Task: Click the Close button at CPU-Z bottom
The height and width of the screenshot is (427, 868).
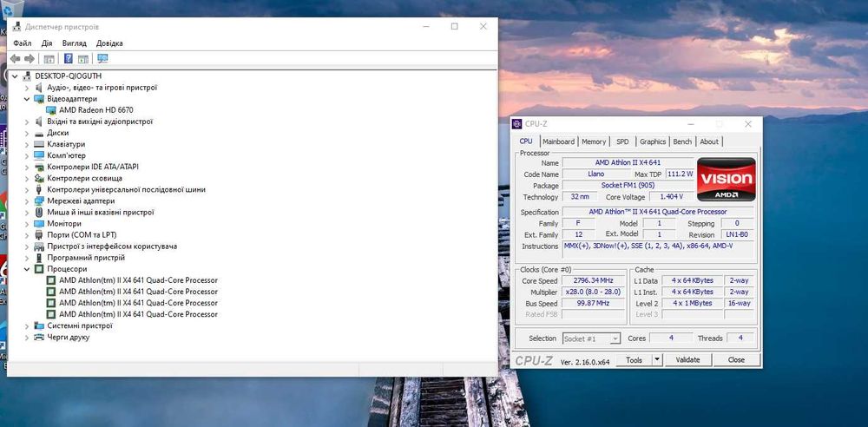Action: tap(736, 360)
